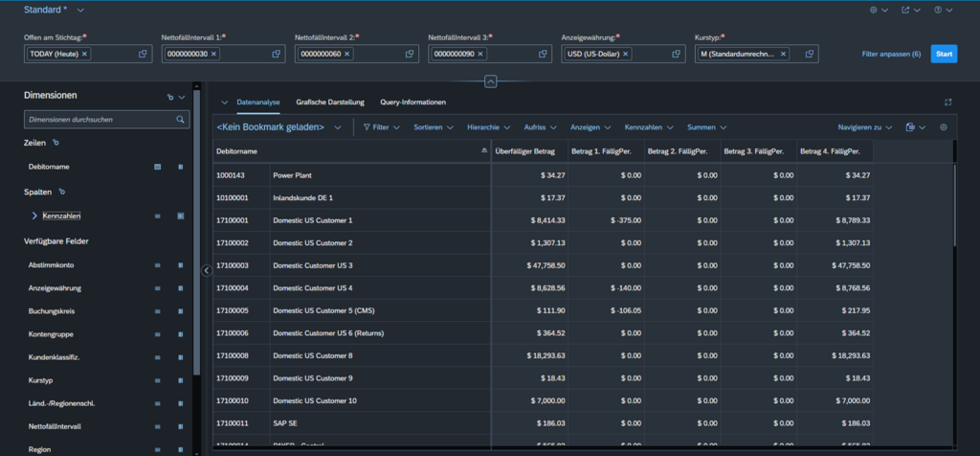This screenshot has width=980, height=456.
Task: Open the Anzeigen dropdown
Action: point(590,127)
